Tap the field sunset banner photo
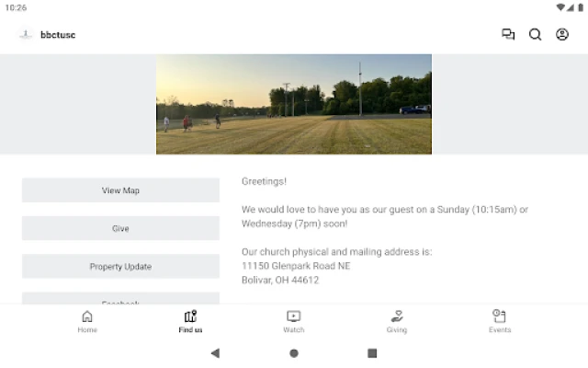This screenshot has width=588, height=368. [294, 104]
